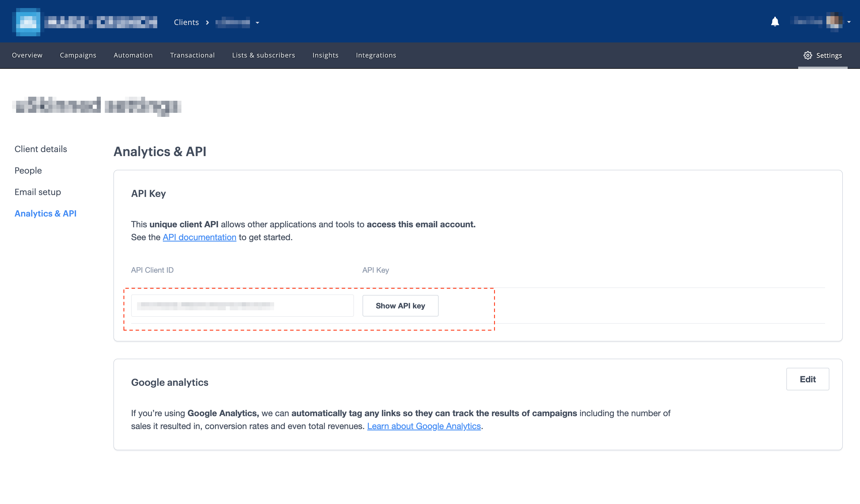Select Email setup in the sidebar
The image size is (860, 504).
pyautogui.click(x=38, y=192)
